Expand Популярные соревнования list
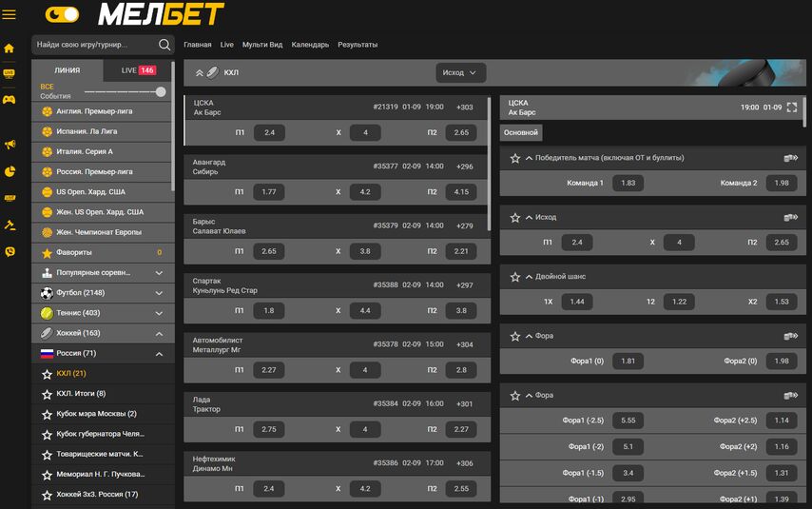 pos(103,273)
